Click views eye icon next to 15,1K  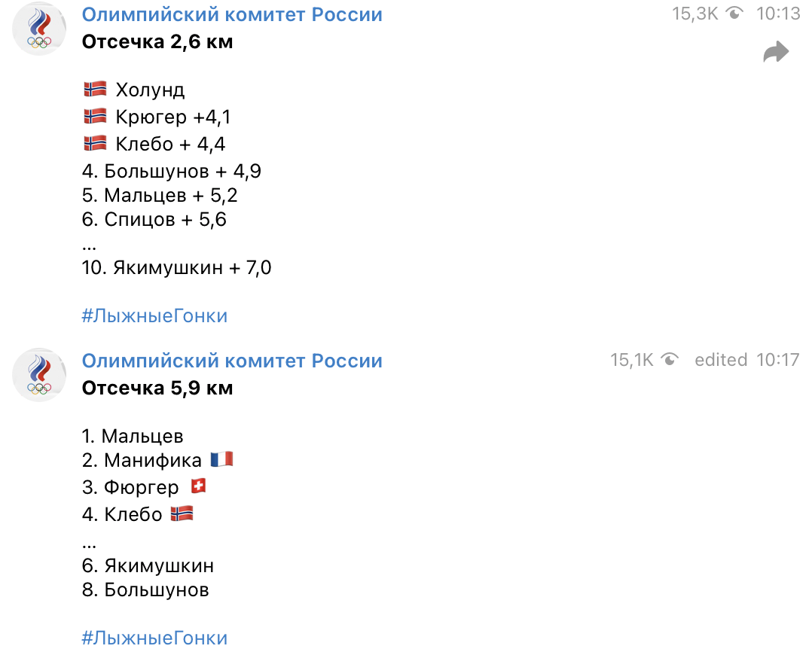click(669, 360)
